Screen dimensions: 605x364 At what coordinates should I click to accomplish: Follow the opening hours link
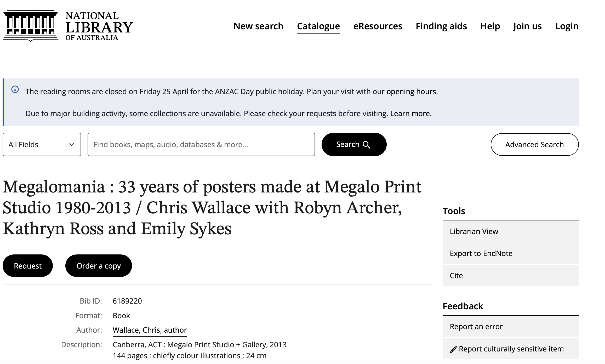tap(411, 92)
